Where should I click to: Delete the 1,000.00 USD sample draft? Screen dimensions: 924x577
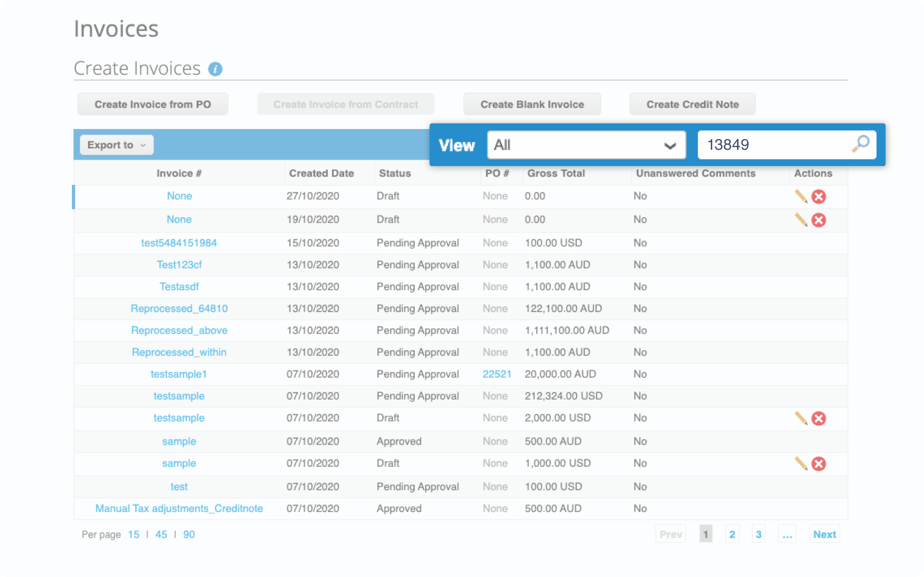click(819, 464)
